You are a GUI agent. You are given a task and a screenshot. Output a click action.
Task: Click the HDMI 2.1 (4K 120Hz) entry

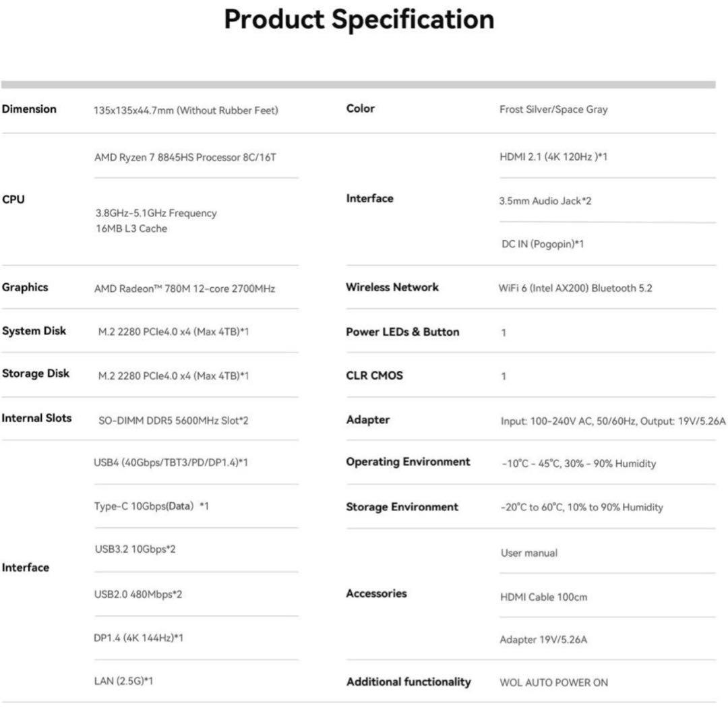(x=553, y=156)
